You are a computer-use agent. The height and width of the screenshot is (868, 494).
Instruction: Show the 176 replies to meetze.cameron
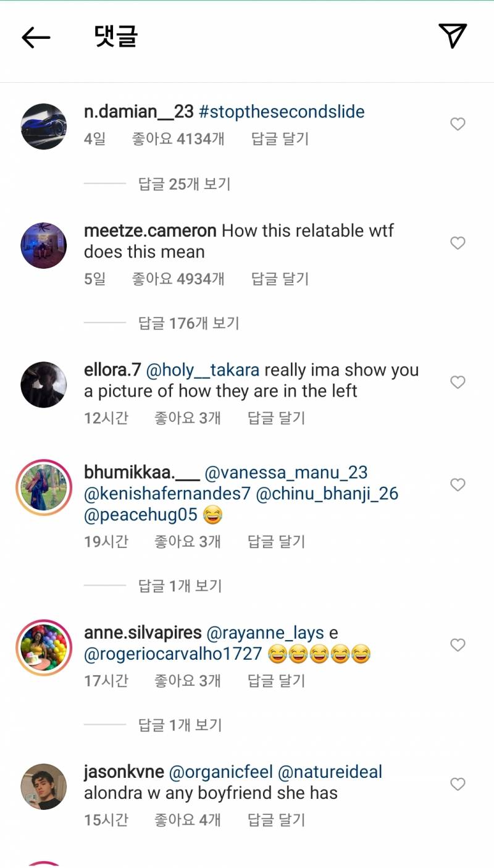tap(188, 323)
